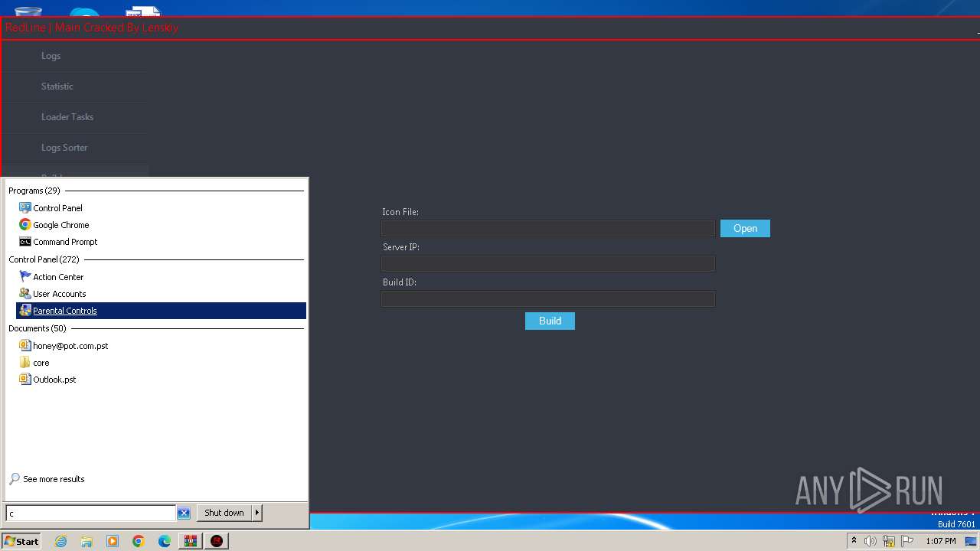
Task: Launch Microsoft Edge from taskbar
Action: [x=165, y=541]
